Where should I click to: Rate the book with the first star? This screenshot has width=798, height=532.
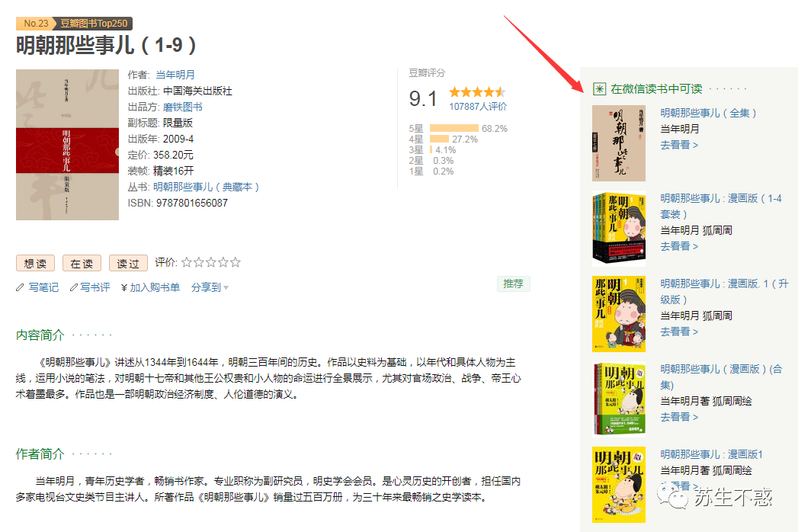(x=187, y=262)
